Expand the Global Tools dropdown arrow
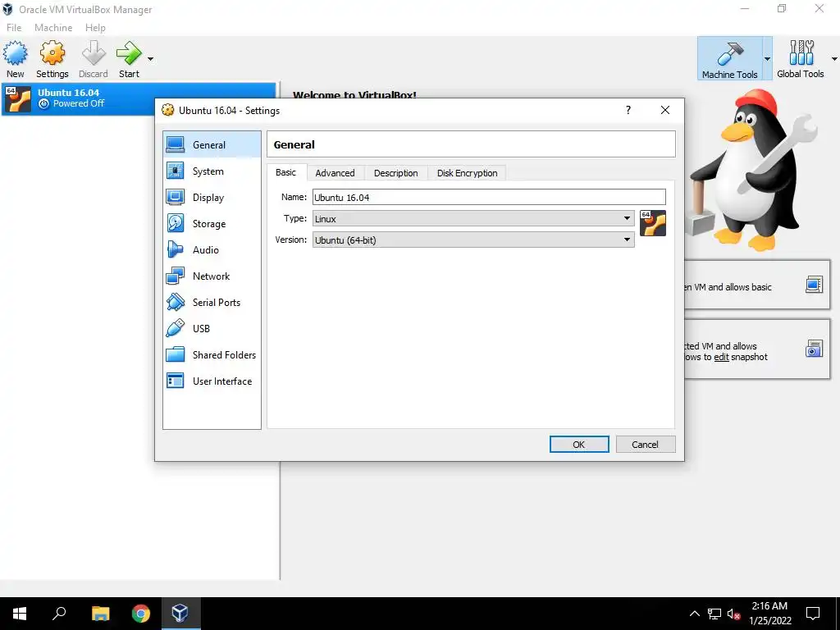This screenshot has height=630, width=840. coord(834,59)
